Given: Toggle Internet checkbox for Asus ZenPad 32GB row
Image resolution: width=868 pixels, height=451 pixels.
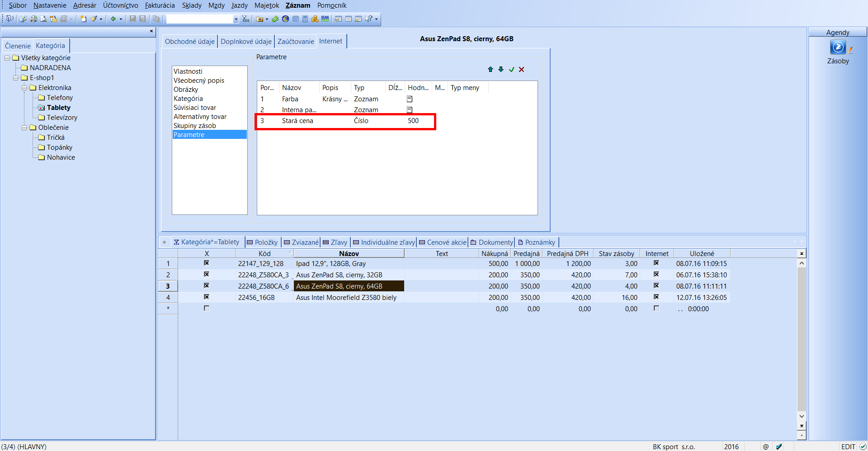Looking at the screenshot, I should (656, 274).
